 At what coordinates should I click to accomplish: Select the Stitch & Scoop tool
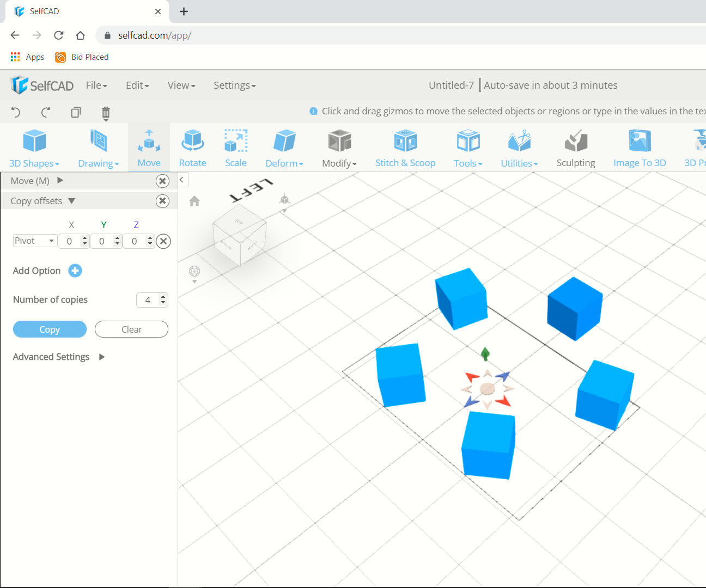(405, 148)
